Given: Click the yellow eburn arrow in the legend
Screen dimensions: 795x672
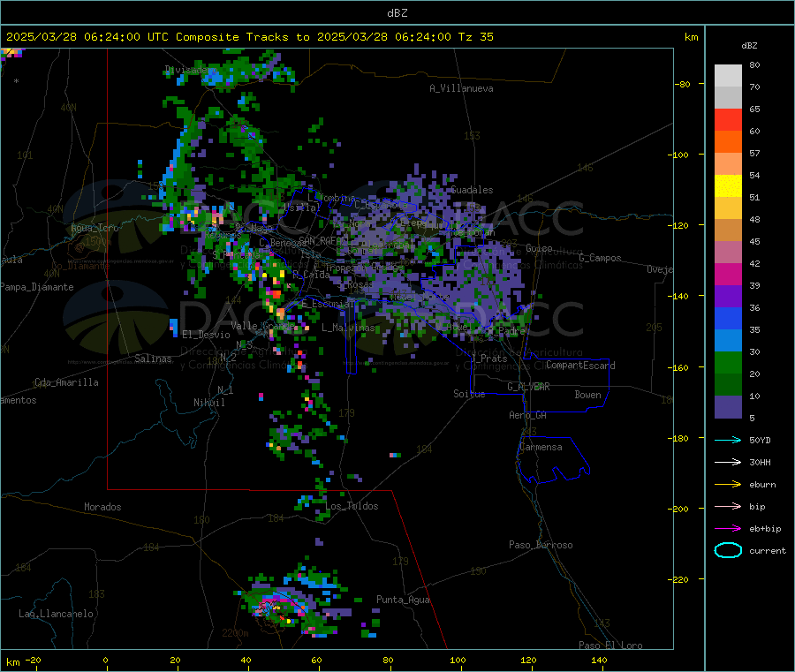Looking at the screenshot, I should pyautogui.click(x=728, y=485).
